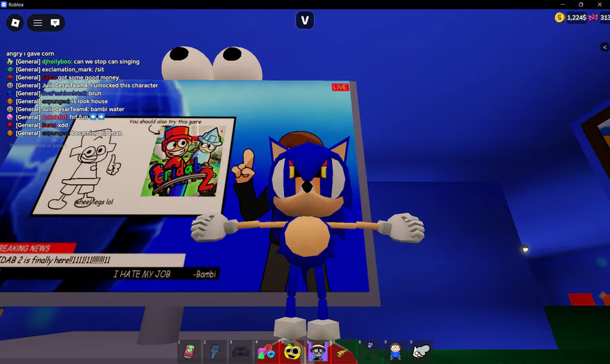Equip hotbar slot 6 hat character item
This screenshot has height=364, width=610.
point(318,352)
